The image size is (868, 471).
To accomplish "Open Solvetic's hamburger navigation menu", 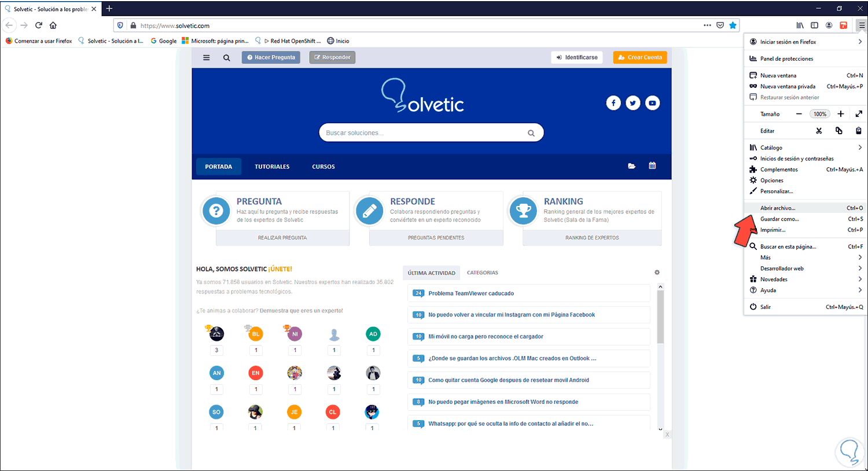I will (206, 57).
